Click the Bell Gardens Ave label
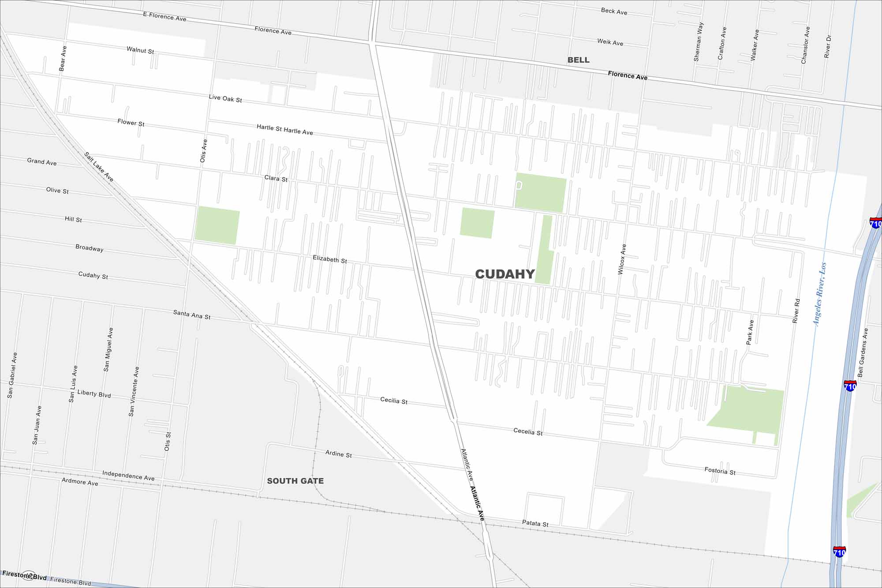 point(863,352)
